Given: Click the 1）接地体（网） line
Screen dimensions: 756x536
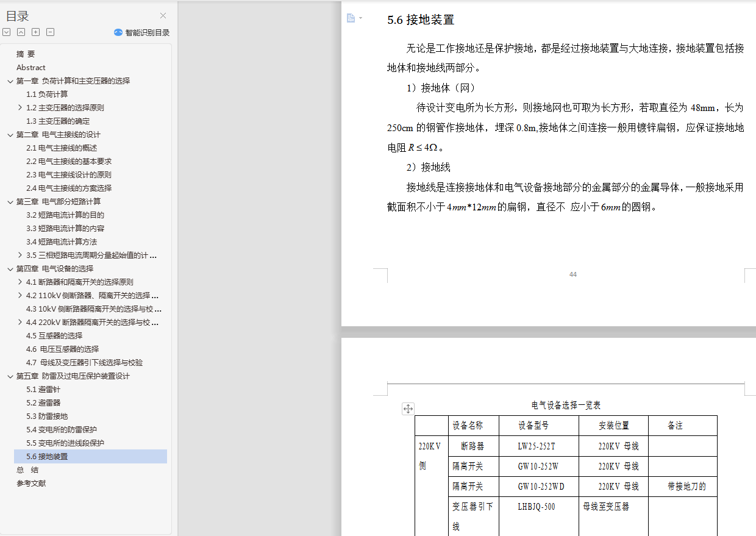Looking at the screenshot, I should click(441, 88).
